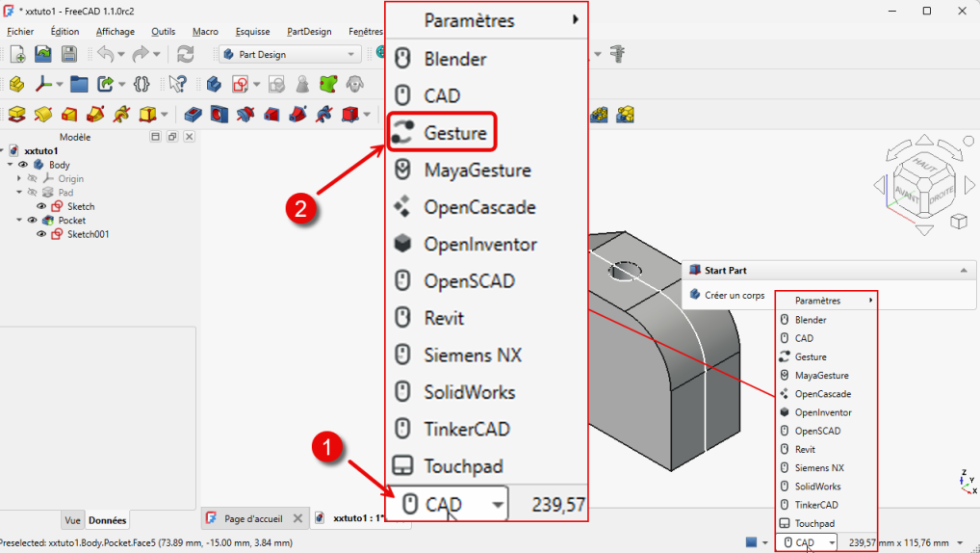Screen dimensions: 980x553
Task: Toggle visibility eye of Body
Action: [23, 165]
